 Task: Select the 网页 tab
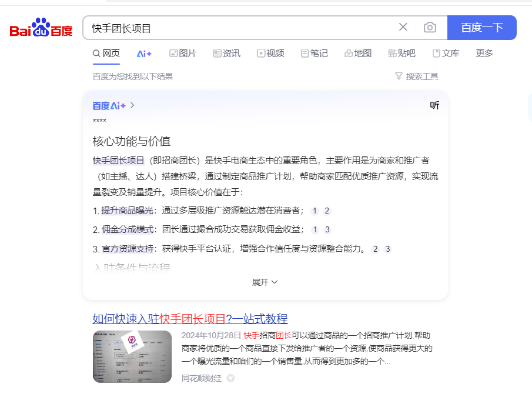(x=106, y=54)
